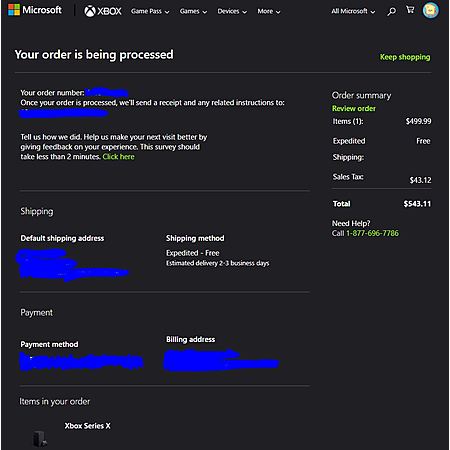Open the search magnifier icon

[x=392, y=11]
